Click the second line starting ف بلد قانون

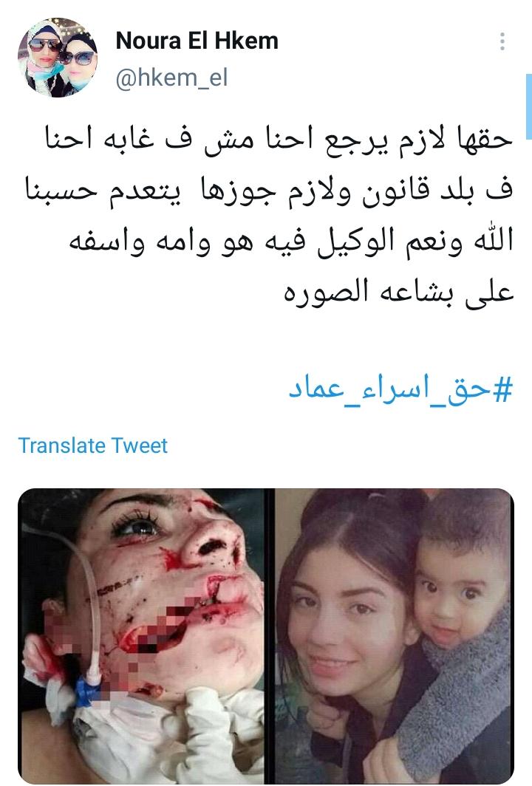(270, 191)
